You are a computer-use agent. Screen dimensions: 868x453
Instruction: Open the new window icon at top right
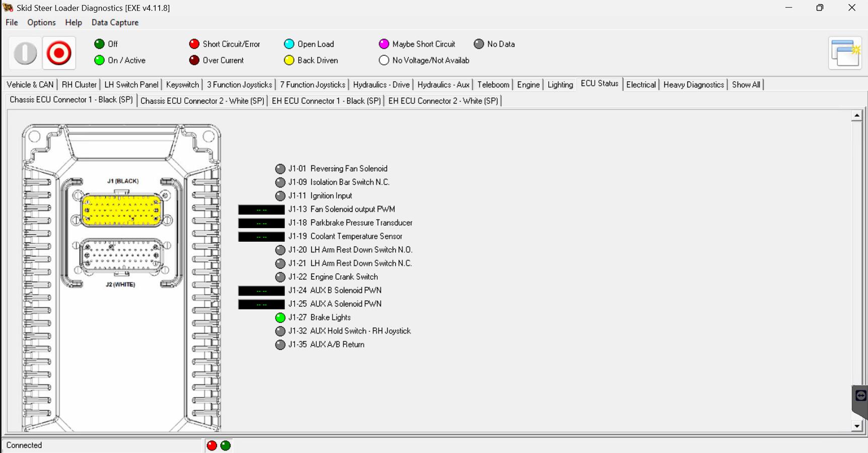click(x=845, y=53)
